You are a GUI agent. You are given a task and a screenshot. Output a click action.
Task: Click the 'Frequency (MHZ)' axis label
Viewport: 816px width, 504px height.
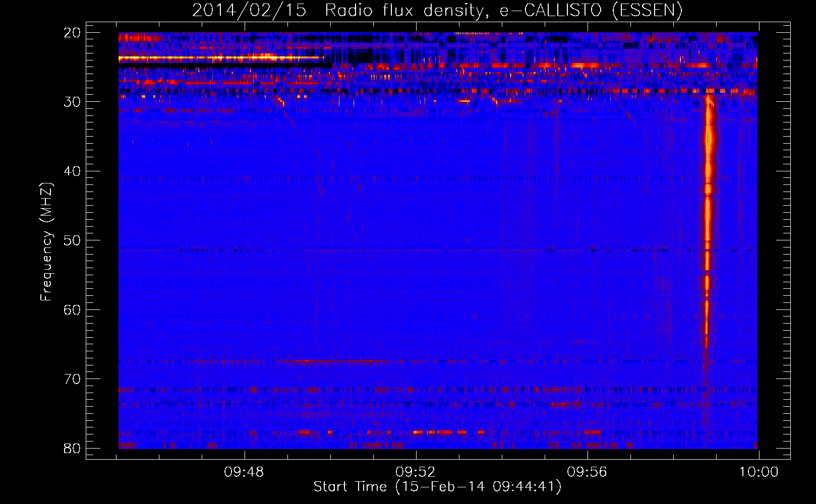pos(46,242)
